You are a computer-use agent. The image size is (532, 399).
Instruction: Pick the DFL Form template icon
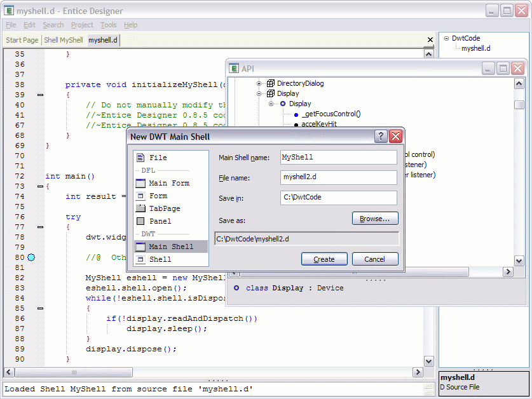[x=140, y=196]
